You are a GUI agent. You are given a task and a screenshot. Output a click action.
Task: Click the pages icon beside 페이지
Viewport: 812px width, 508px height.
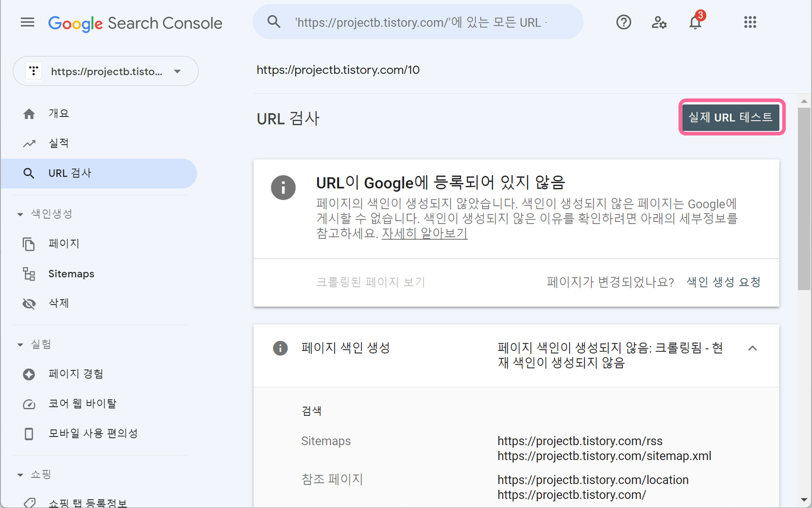click(29, 244)
